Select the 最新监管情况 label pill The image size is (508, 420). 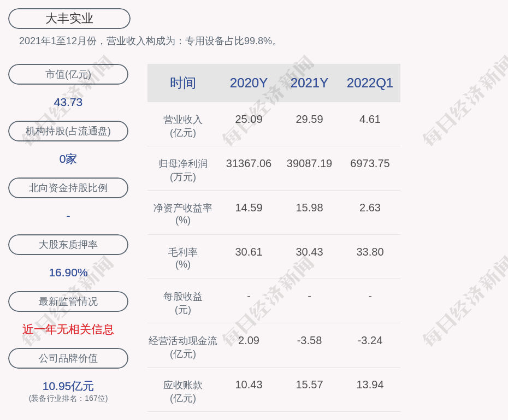tap(68, 301)
